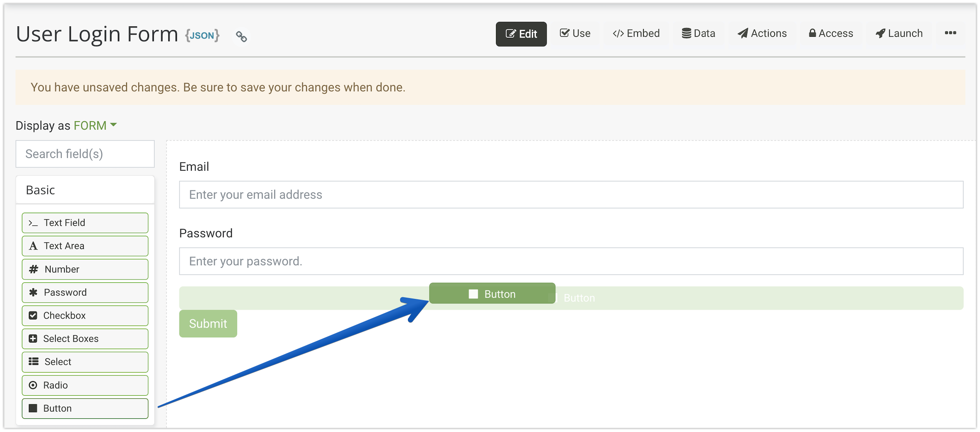
Task: Click the green Submit button
Action: 208,324
